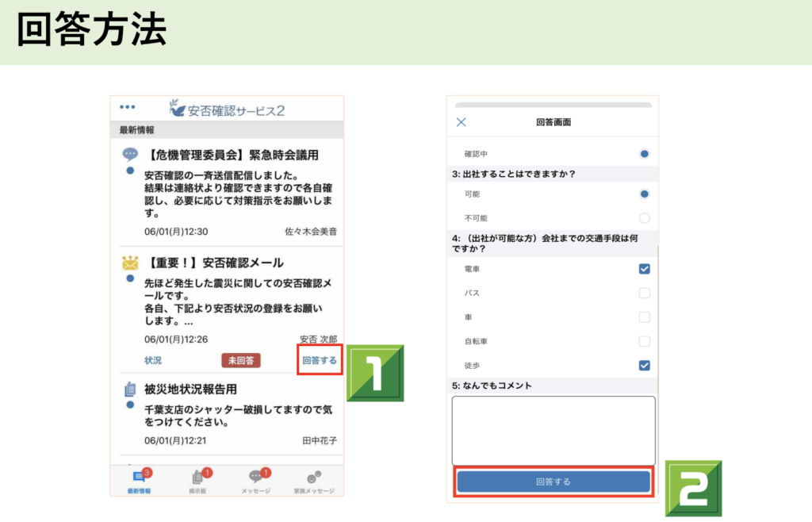Viewport: 812px width, 522px height.
Task: Click question 3: 出社することはできますか？
Action: (513, 174)
